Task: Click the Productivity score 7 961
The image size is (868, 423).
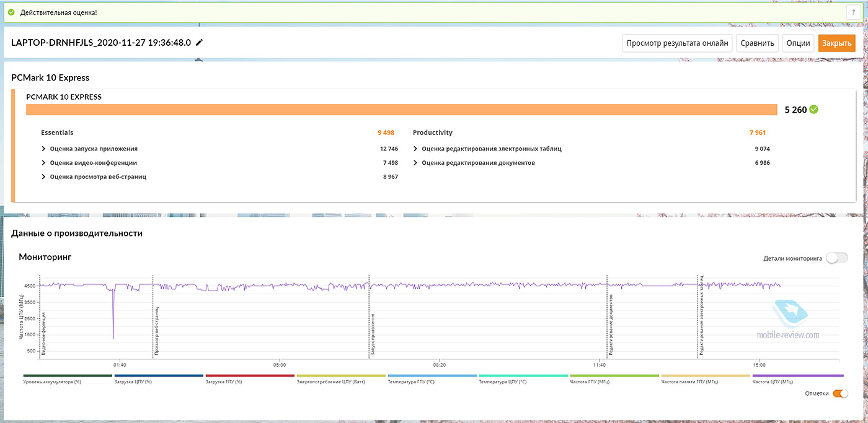Action: (759, 133)
